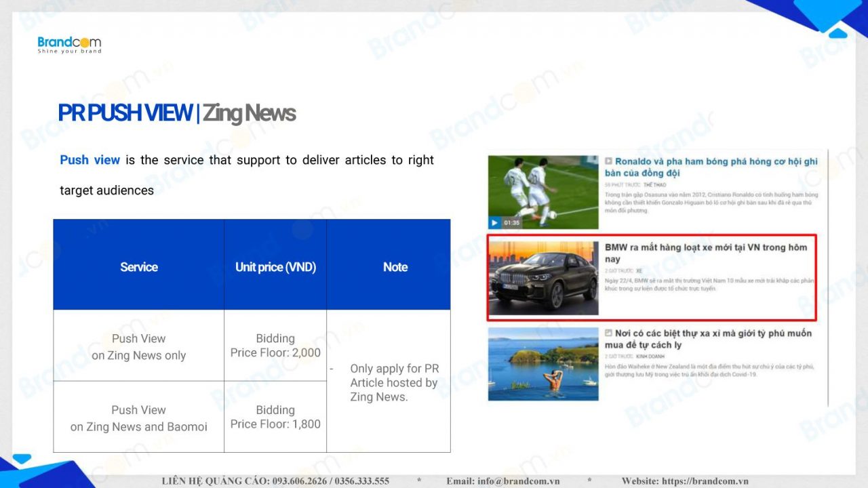Screen dimensions: 868x488
Task: Click the Ronaldo video thumbnail image
Action: [x=542, y=191]
